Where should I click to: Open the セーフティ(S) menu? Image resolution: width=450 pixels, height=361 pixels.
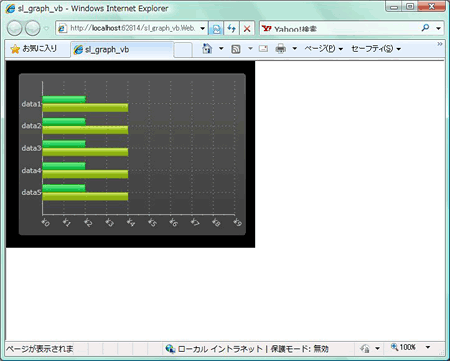(376, 49)
